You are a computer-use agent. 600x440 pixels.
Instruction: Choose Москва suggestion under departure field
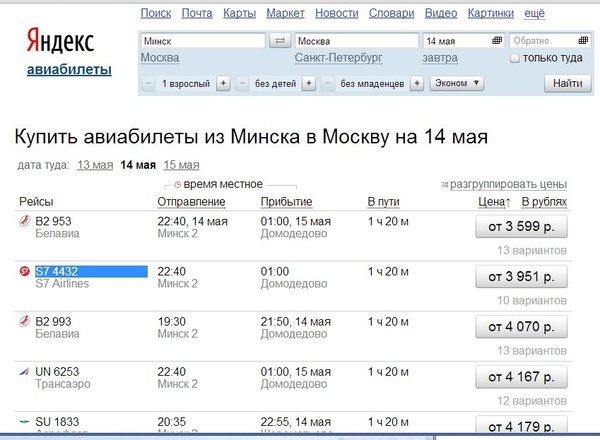160,58
